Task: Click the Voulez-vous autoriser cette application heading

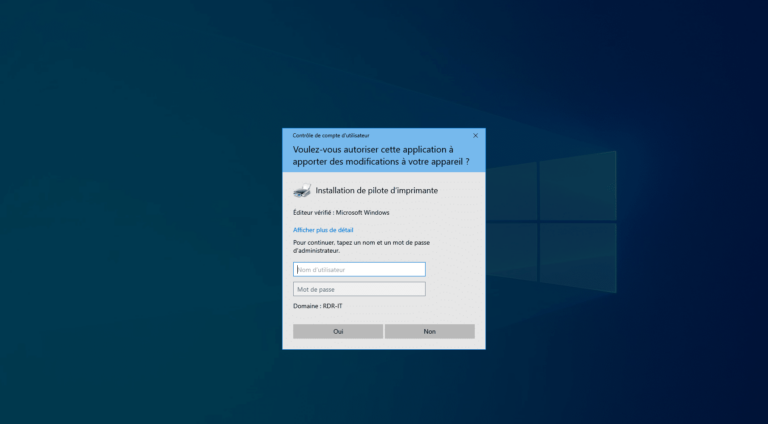Action: pyautogui.click(x=381, y=156)
